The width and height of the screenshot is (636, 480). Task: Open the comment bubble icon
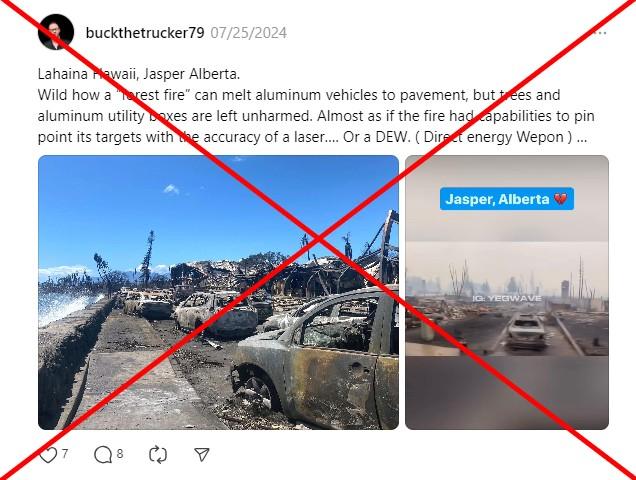(103, 455)
